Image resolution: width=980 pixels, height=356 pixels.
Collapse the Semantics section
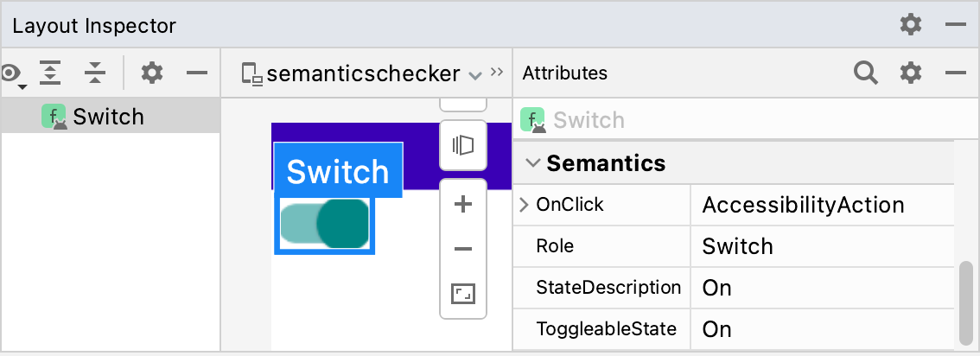[533, 162]
